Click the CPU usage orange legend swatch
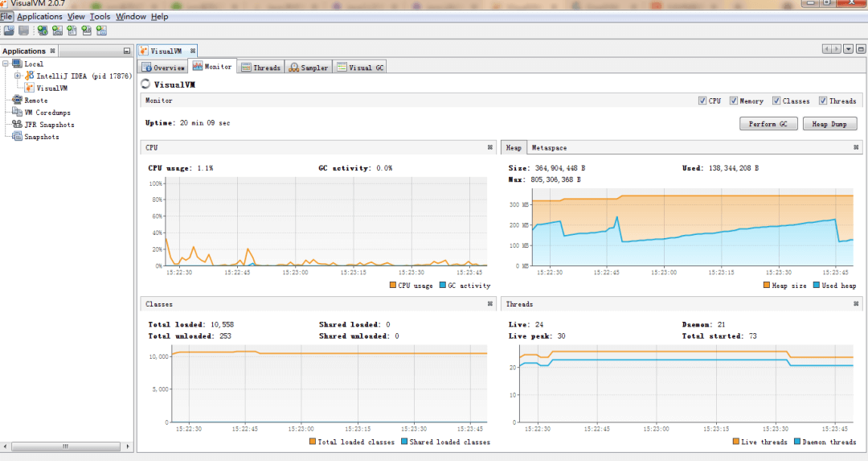Screen dimensions: 868x461 [x=392, y=285]
